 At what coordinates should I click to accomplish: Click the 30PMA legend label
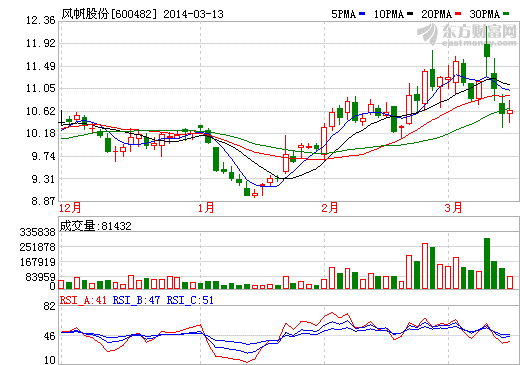click(x=485, y=14)
